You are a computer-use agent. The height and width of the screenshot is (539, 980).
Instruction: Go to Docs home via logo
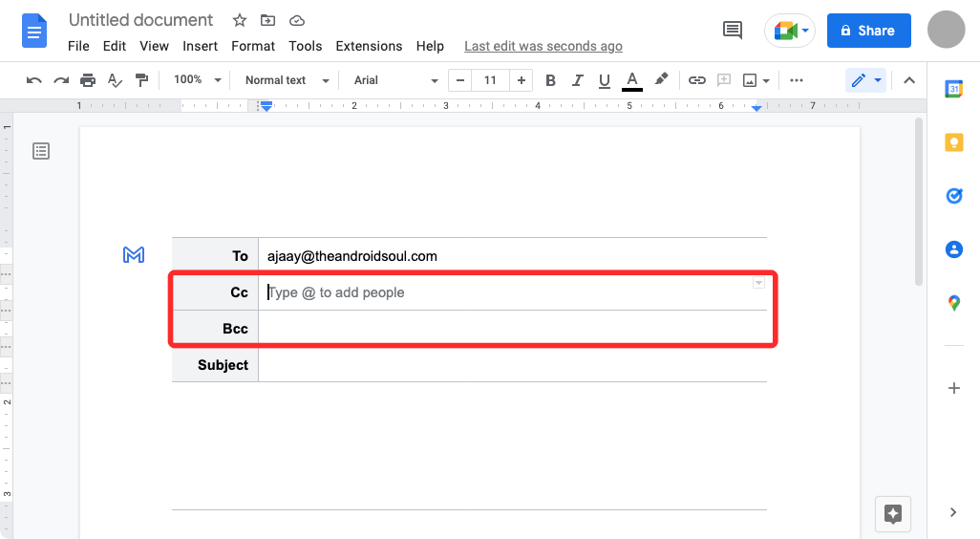pyautogui.click(x=34, y=31)
